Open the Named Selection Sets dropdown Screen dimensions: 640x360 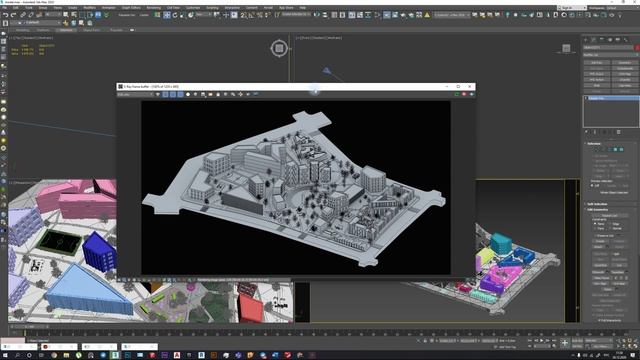point(296,15)
